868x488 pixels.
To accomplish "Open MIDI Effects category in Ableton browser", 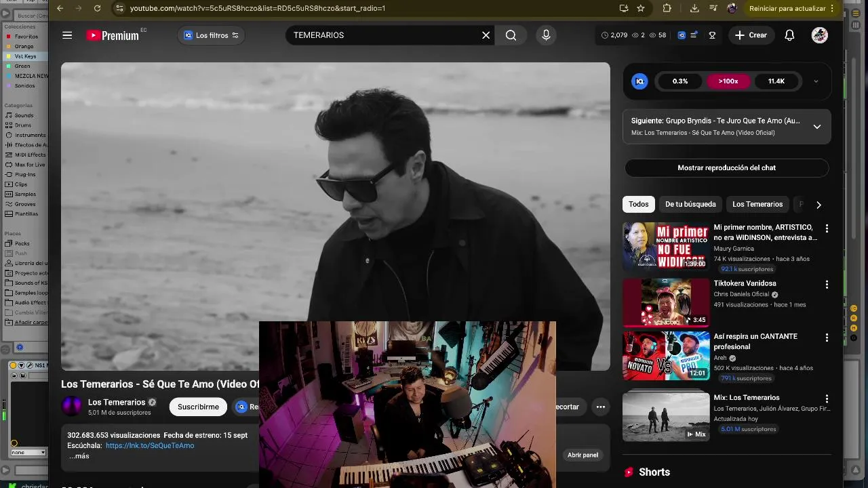I will point(30,155).
